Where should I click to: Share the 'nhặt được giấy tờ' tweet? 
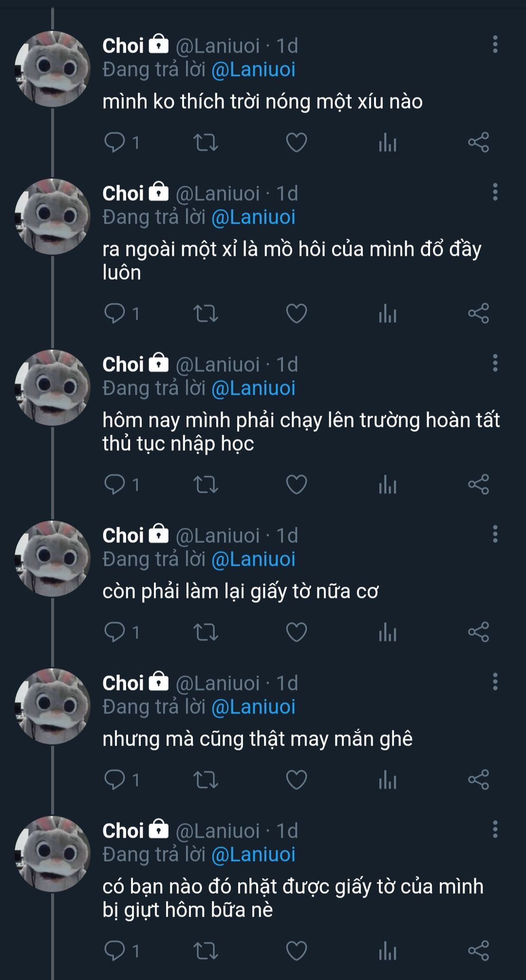click(479, 951)
